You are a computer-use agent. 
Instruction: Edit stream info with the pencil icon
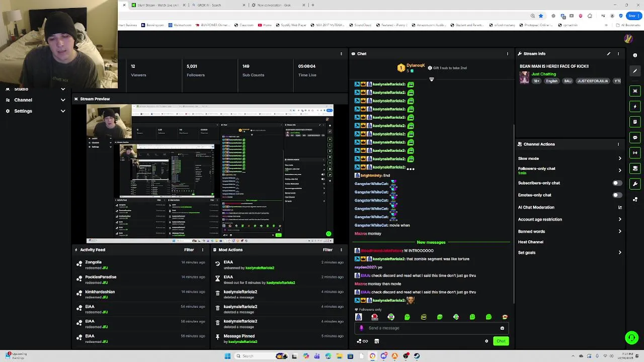(608, 54)
